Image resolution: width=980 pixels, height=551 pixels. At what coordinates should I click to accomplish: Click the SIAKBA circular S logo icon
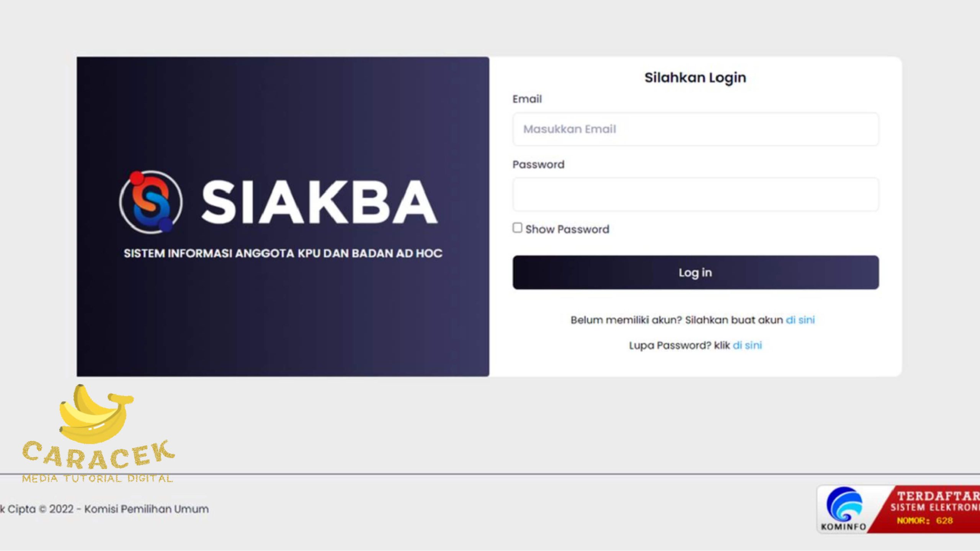coord(150,202)
